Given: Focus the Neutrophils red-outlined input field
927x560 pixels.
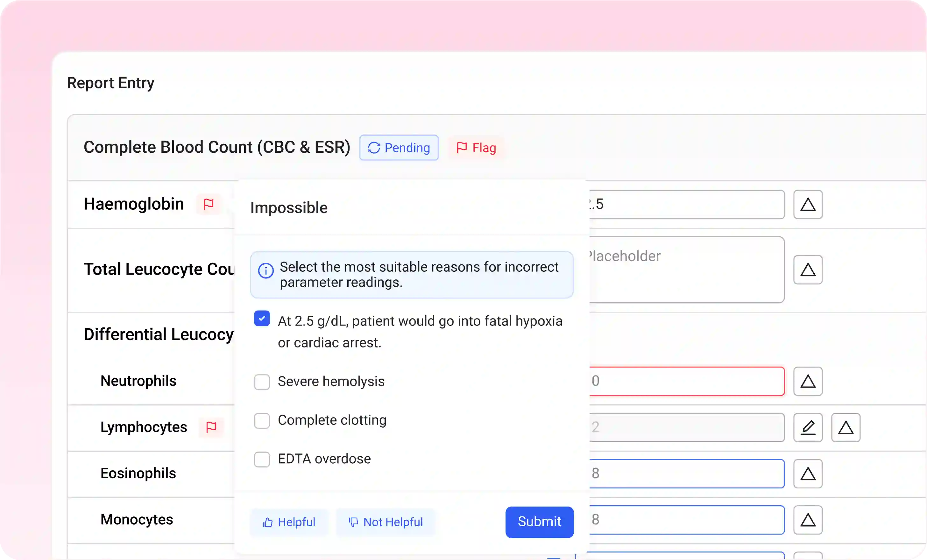Looking at the screenshot, I should pos(687,381).
